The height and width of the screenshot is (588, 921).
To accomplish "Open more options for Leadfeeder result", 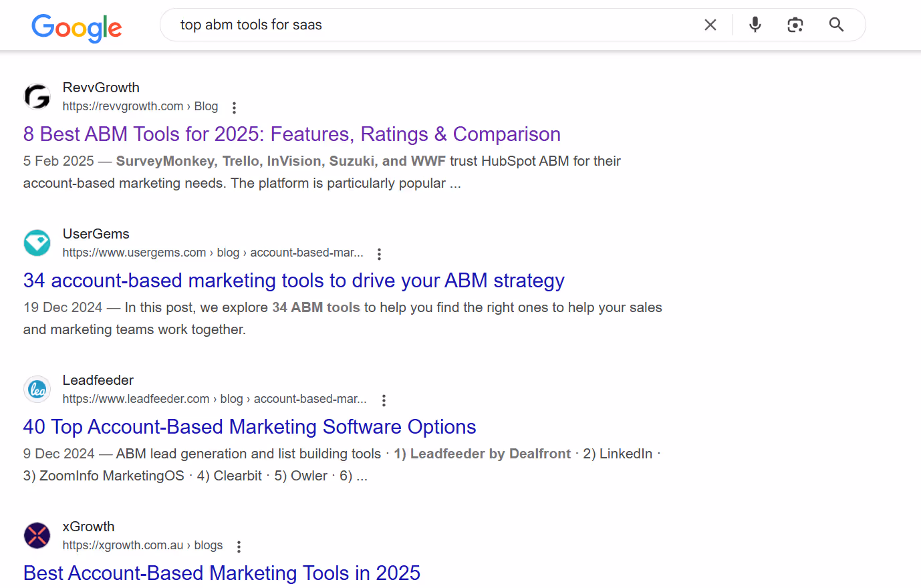I will [384, 400].
